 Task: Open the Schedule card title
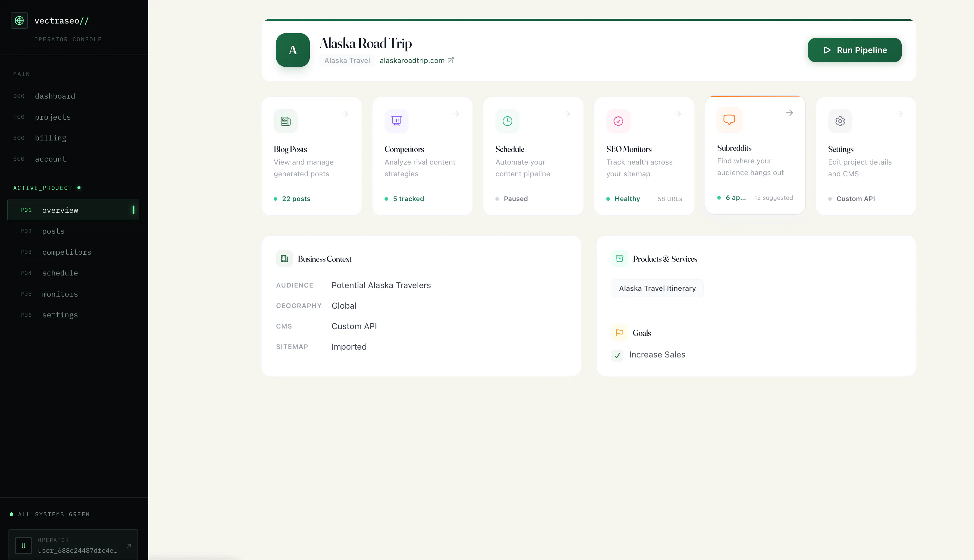tap(510, 149)
